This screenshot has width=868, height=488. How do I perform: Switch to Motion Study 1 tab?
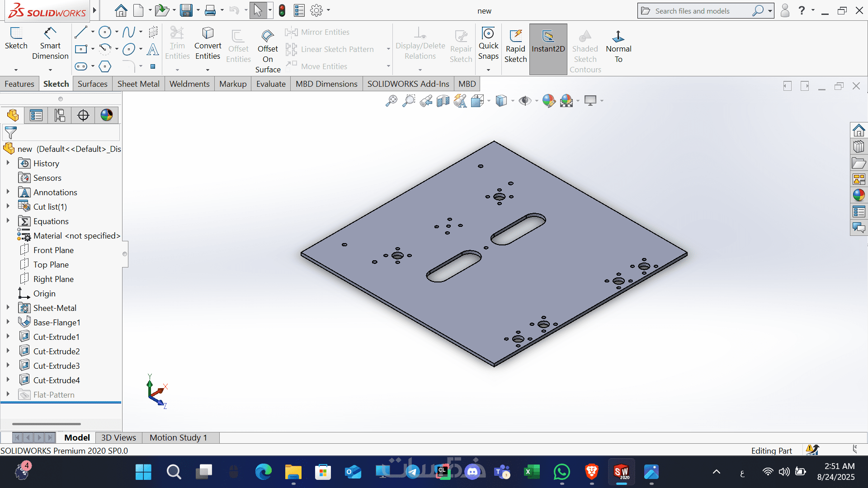tap(178, 437)
